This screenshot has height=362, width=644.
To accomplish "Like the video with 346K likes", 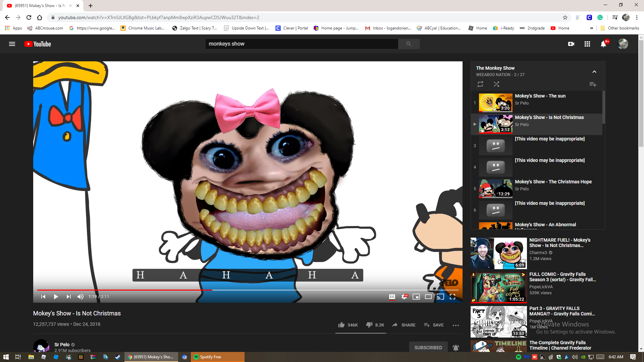I will coord(348,325).
